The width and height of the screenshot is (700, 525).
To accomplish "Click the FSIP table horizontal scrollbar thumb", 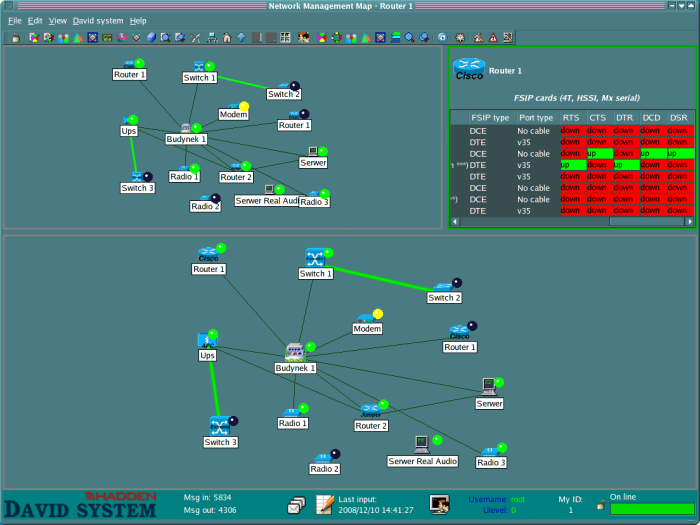I will pyautogui.click(x=646, y=221).
